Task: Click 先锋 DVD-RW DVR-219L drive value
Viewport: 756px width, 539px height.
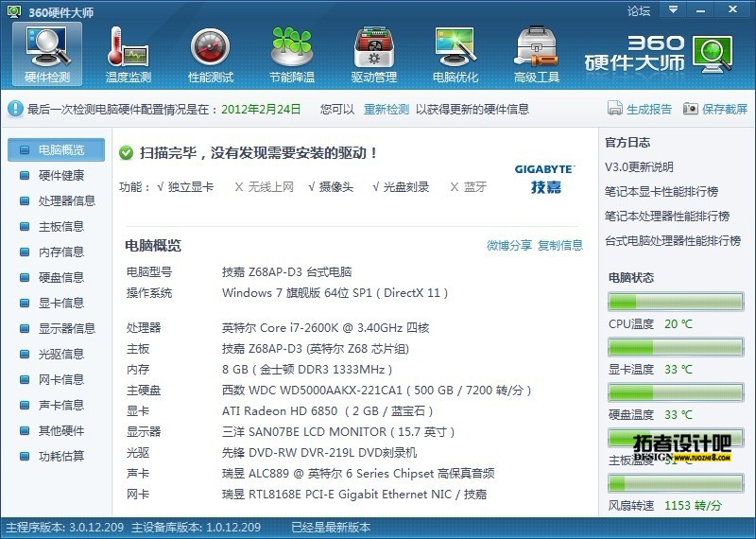Action: pos(319,453)
